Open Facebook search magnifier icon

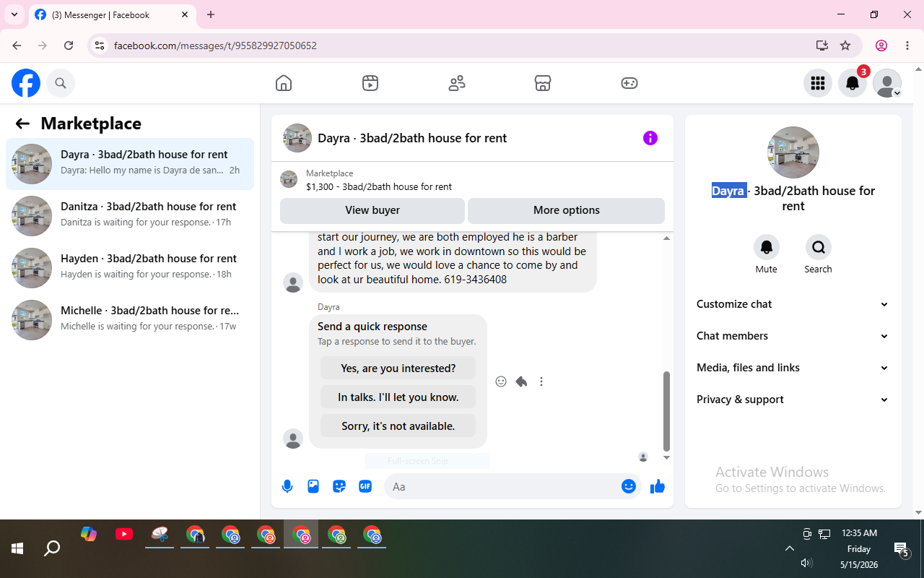click(61, 83)
